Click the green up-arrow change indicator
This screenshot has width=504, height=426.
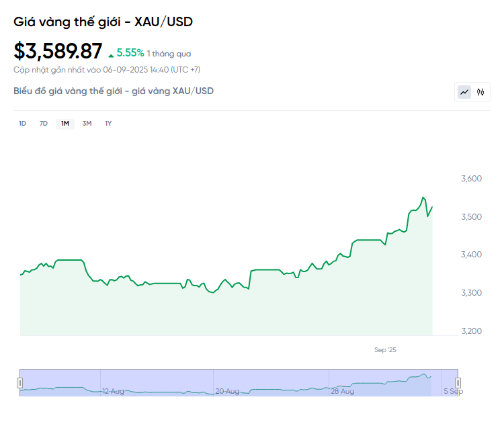click(111, 54)
